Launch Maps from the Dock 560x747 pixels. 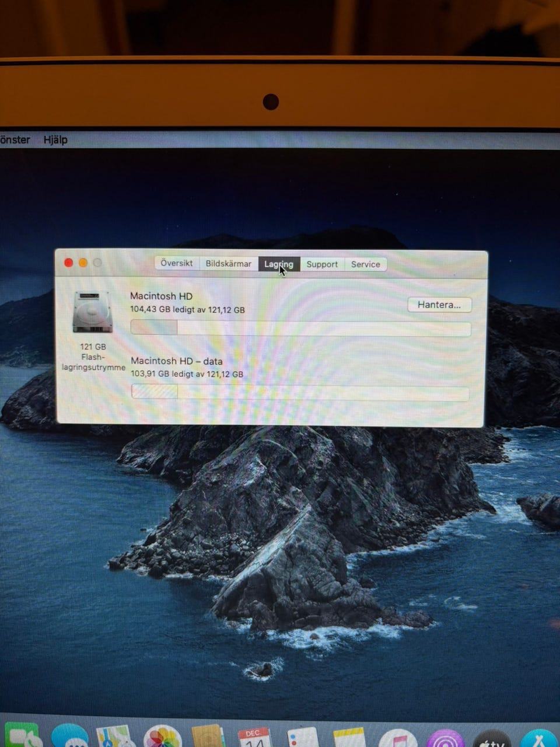(116, 736)
